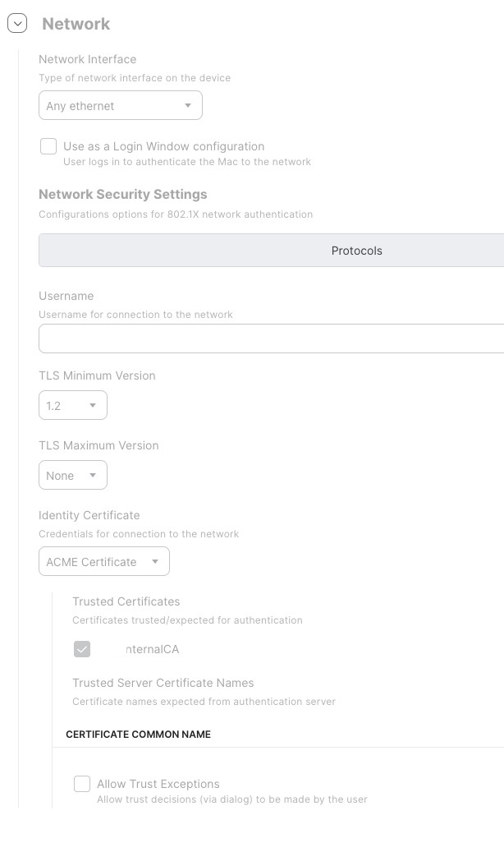Open the Any ethernet interface dropdown
Image resolution: width=504 pixels, height=843 pixels.
point(112,106)
